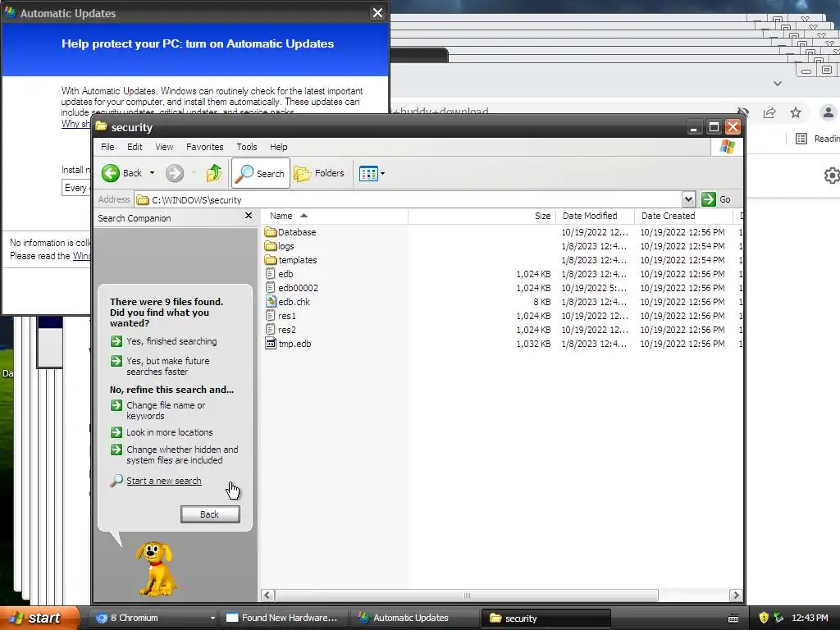The image size is (840, 630).
Task: Click the keyboard tray icon
Action: pos(733,619)
